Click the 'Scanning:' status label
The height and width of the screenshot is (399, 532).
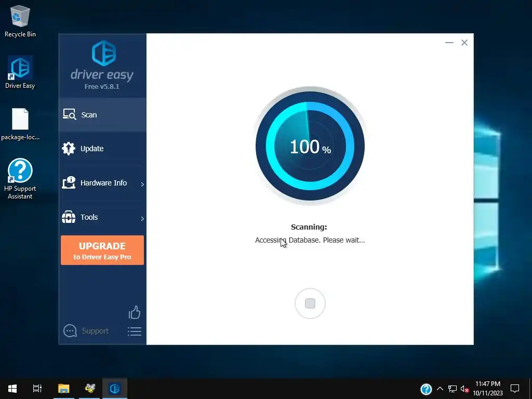point(309,227)
